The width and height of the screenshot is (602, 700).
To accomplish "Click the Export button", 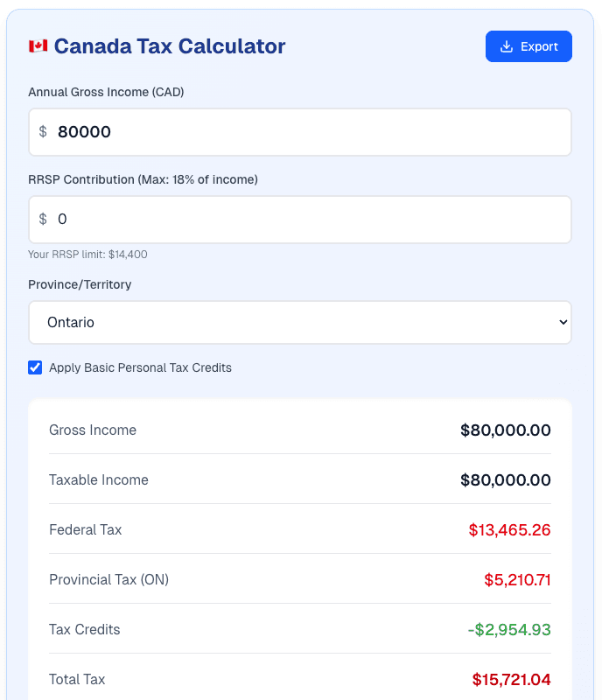I will pos(528,45).
